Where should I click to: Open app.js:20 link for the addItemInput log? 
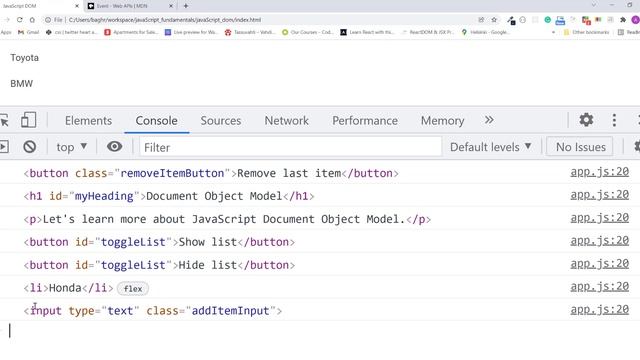point(599,310)
